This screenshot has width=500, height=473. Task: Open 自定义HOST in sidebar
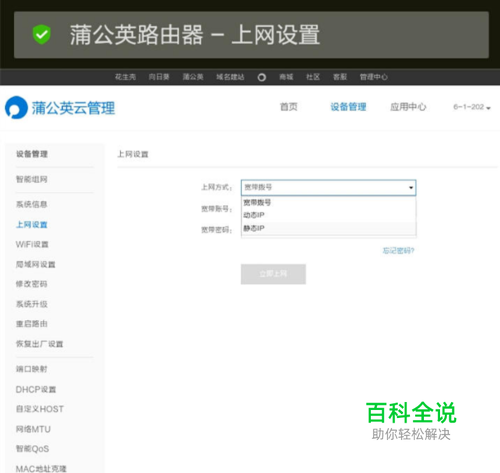point(40,409)
